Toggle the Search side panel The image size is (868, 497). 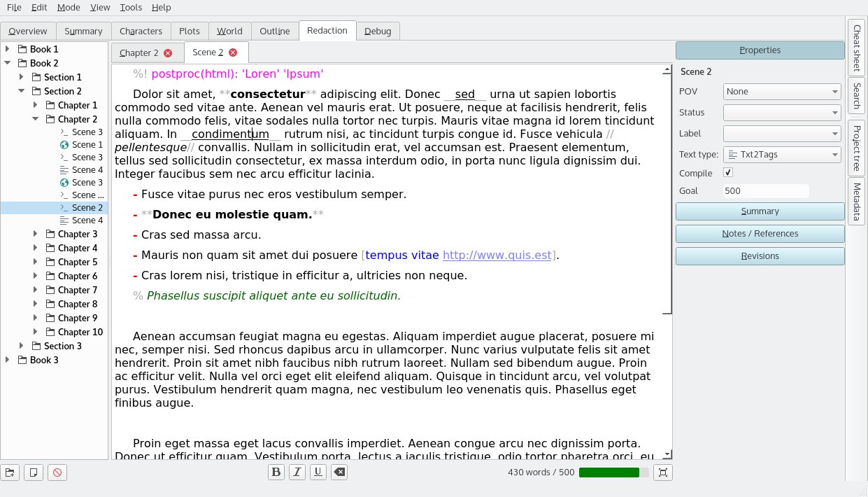(856, 95)
